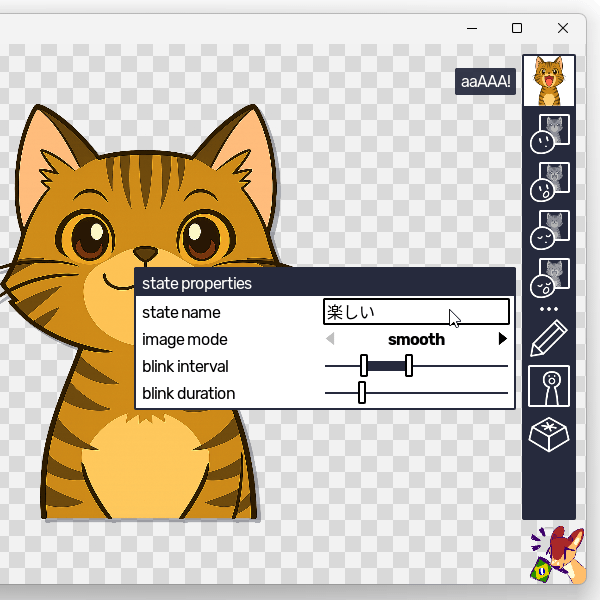Click the aaAAA! state label

487,81
